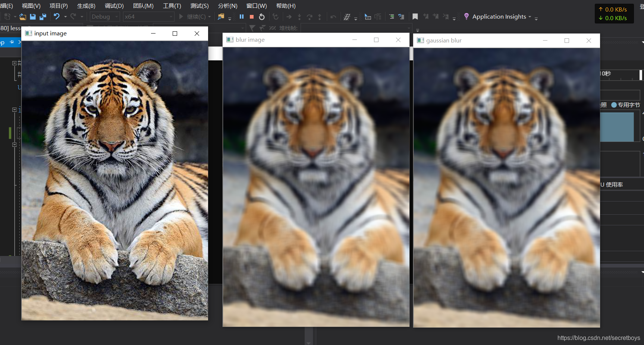Image resolution: width=644 pixels, height=345 pixels.
Task: Go to previous bookmark icon
Action: pos(425,17)
